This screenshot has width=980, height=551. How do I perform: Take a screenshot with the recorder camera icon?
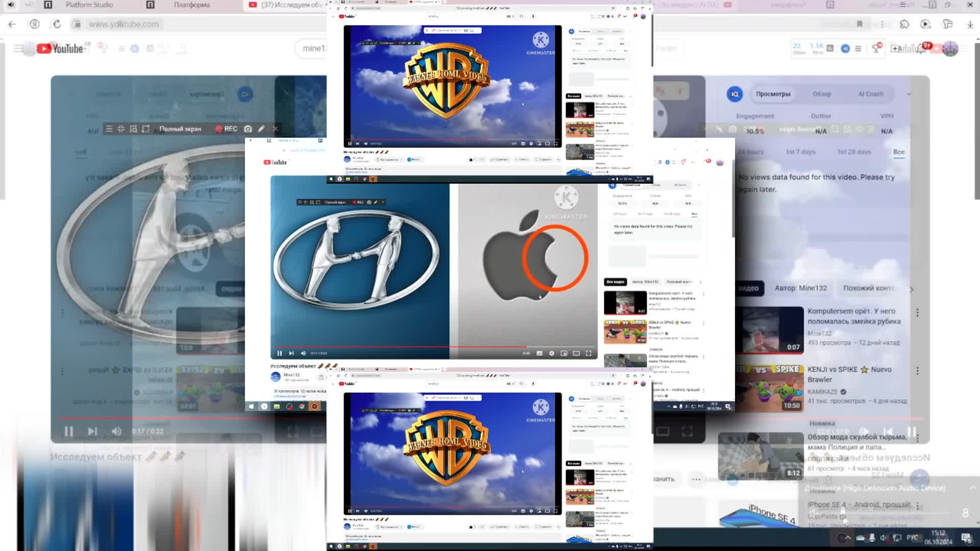pyautogui.click(x=248, y=129)
